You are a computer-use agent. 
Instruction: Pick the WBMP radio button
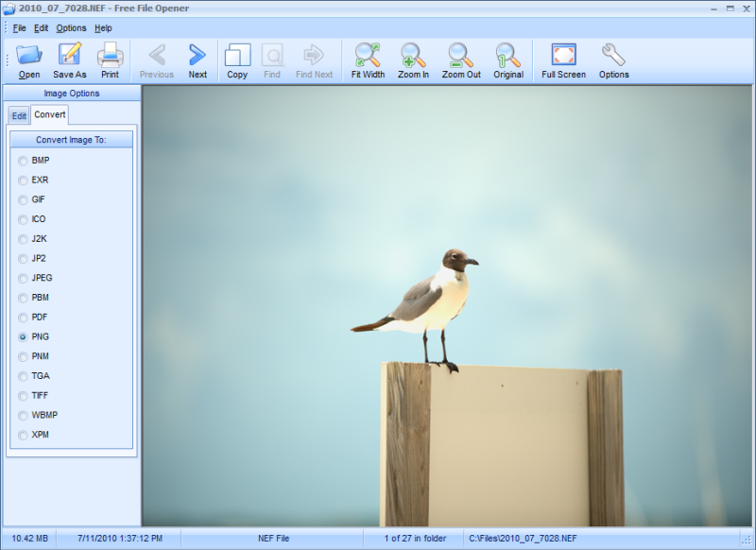tap(23, 416)
